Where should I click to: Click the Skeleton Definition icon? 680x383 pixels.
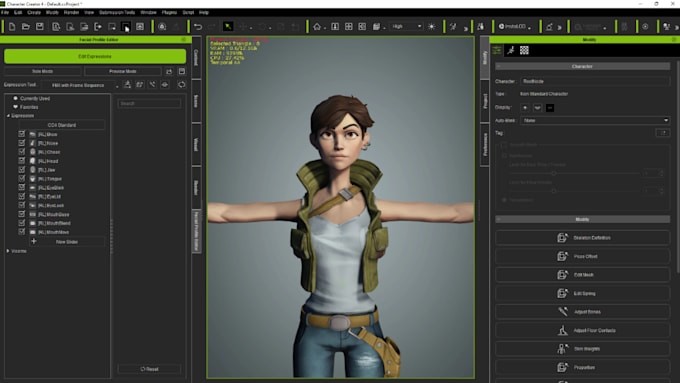[562, 238]
